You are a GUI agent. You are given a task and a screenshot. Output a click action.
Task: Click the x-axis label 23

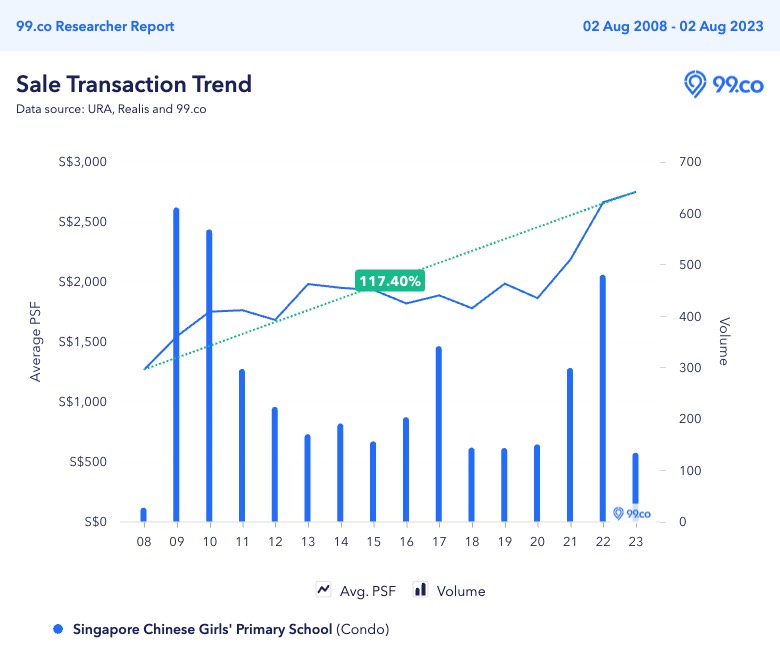(x=635, y=541)
